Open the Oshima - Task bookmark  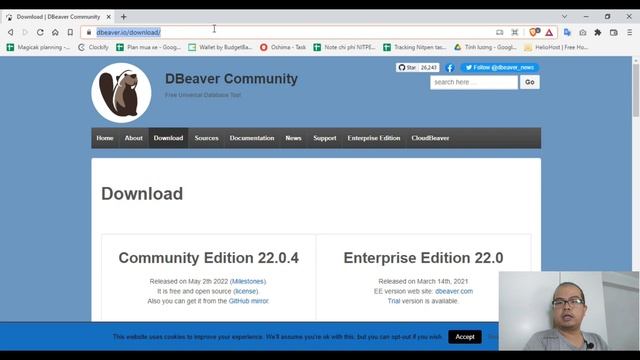283,47
